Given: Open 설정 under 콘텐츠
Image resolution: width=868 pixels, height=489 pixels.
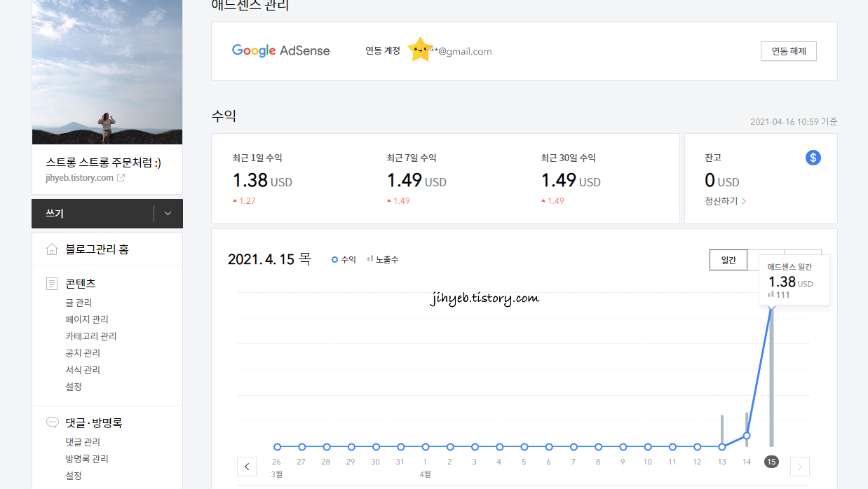Looking at the screenshot, I should click(74, 387).
